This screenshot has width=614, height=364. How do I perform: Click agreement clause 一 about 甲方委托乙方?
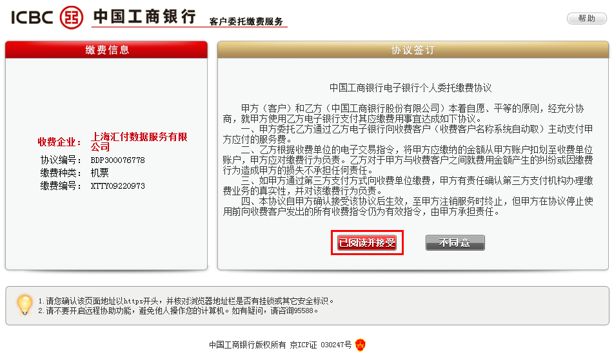coord(408,134)
